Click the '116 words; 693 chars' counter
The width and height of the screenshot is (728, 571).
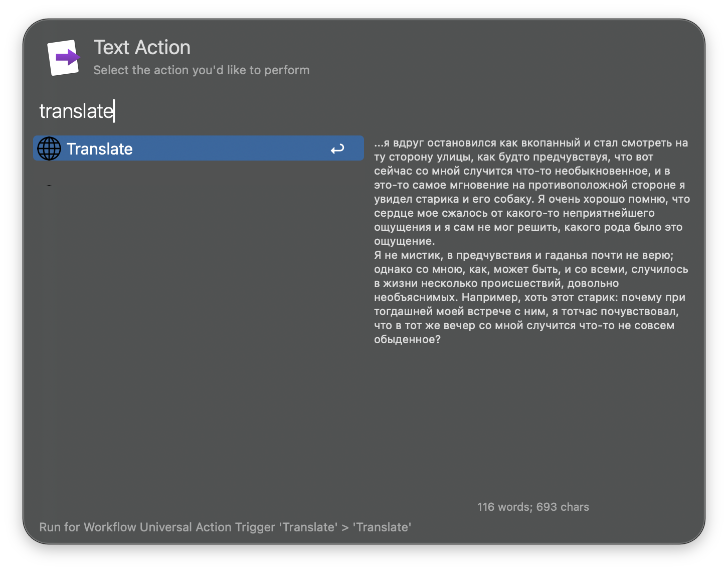pos(533,507)
